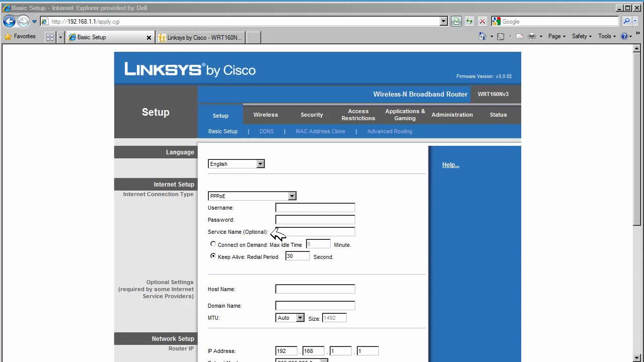Click the Linksys tab favicon
Image resolution: width=644 pixels, height=362 pixels.
pyautogui.click(x=162, y=37)
